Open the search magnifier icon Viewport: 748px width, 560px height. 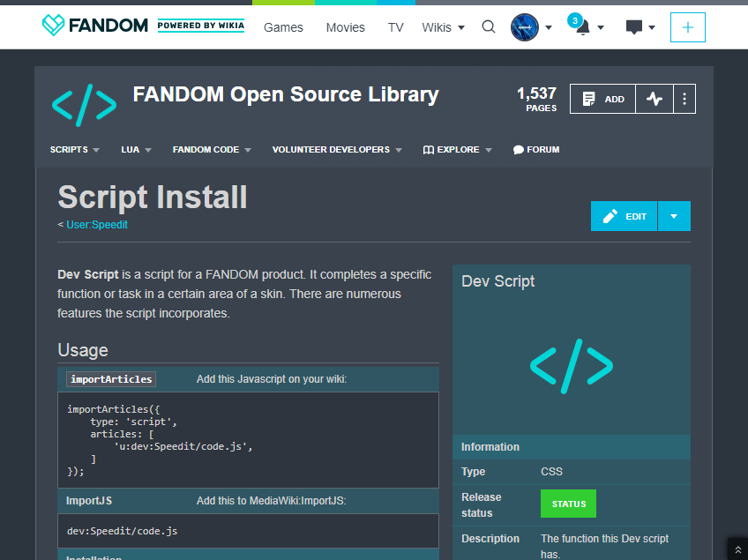(x=489, y=27)
